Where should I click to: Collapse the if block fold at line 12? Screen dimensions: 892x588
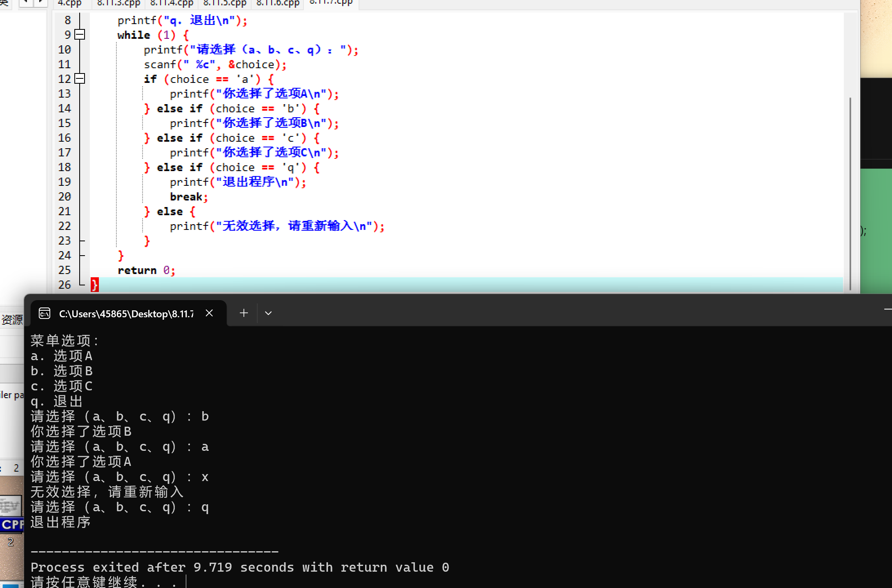[x=80, y=79]
